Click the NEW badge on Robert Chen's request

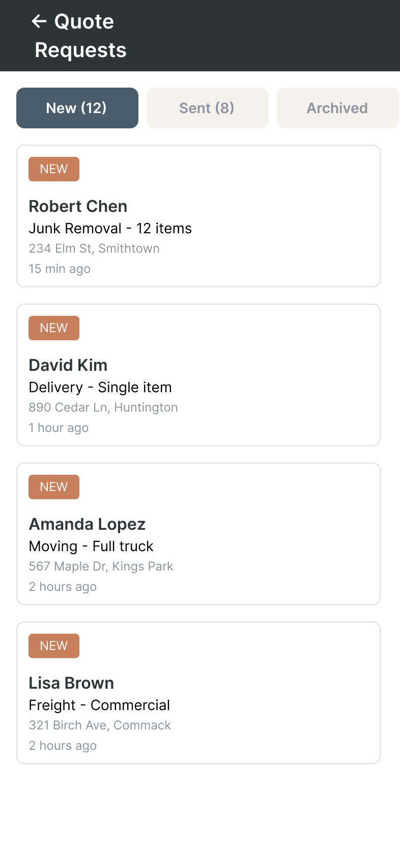[54, 169]
